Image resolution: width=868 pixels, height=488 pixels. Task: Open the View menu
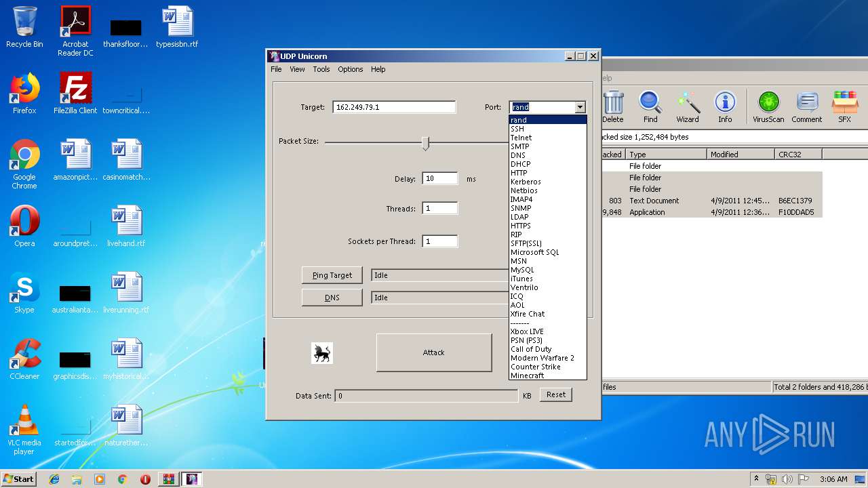click(297, 69)
